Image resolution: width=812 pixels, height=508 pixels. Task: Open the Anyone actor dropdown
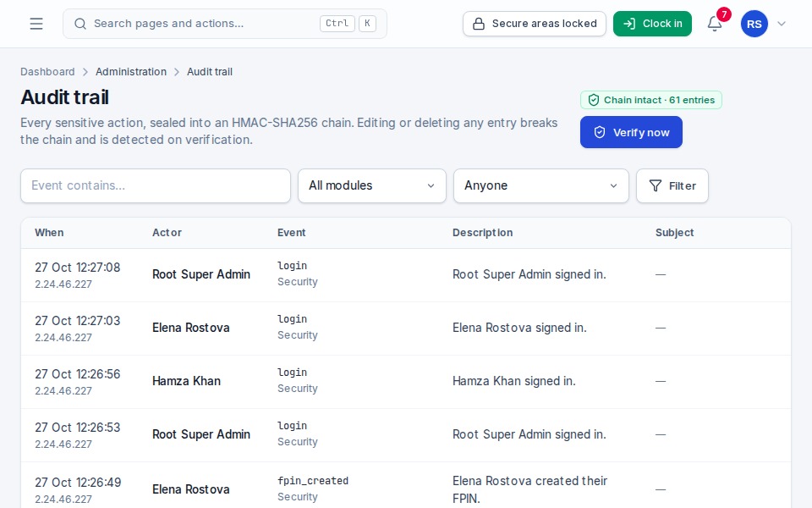(541, 185)
